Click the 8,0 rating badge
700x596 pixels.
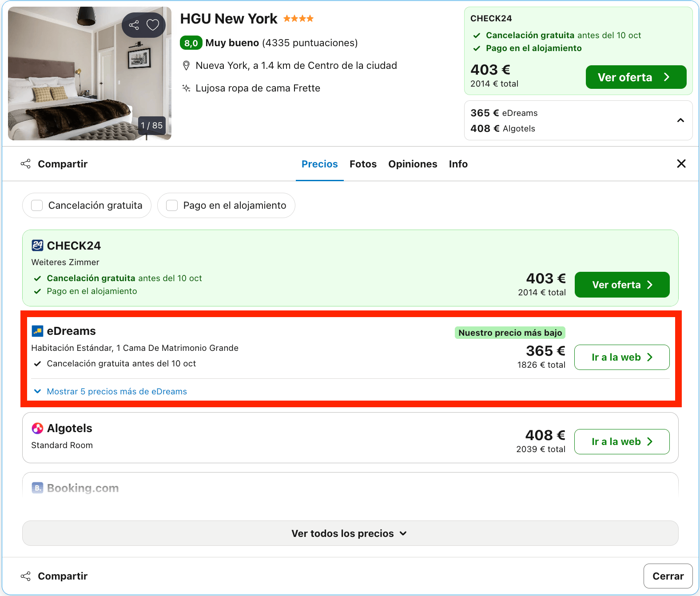pyautogui.click(x=191, y=43)
